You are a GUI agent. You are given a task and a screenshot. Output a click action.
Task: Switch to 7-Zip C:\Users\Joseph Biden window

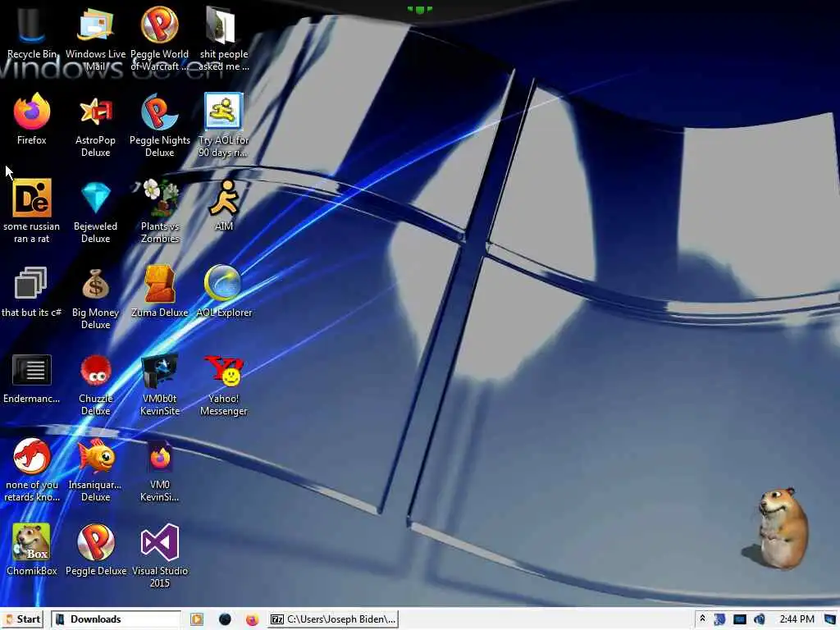coord(333,619)
